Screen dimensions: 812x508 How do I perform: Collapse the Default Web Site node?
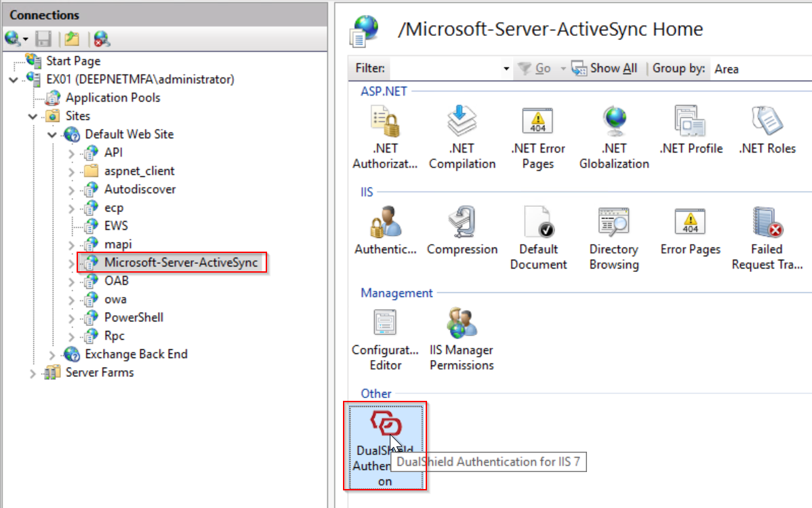click(53, 134)
